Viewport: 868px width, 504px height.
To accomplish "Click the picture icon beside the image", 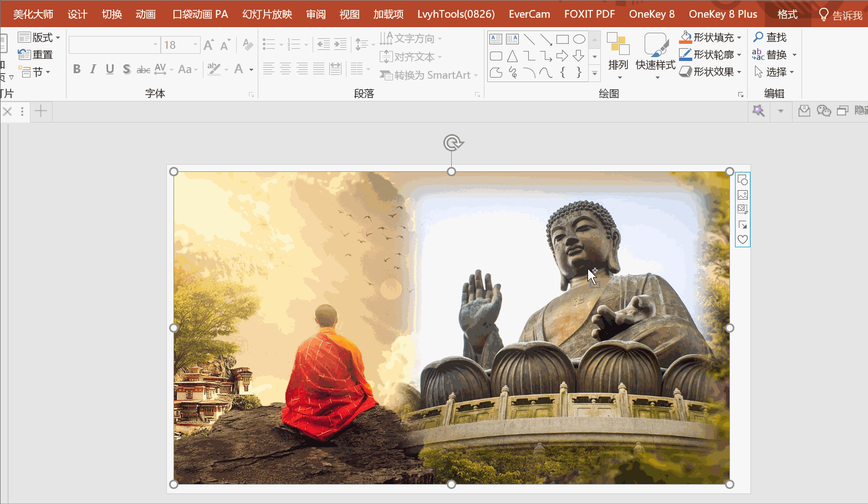I will (743, 195).
